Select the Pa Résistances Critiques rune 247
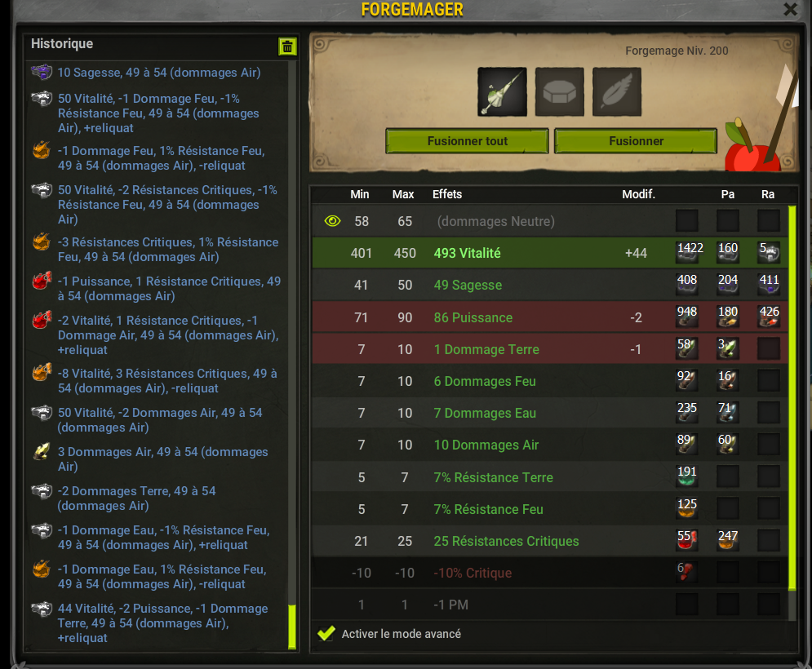This screenshot has width=812, height=669. (x=728, y=540)
